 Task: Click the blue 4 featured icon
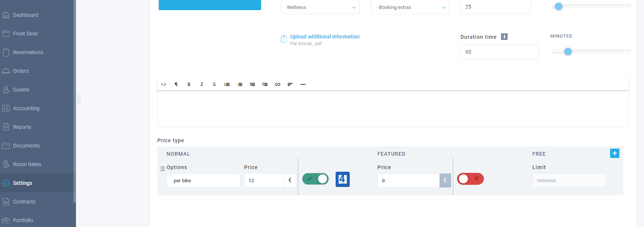tap(343, 179)
